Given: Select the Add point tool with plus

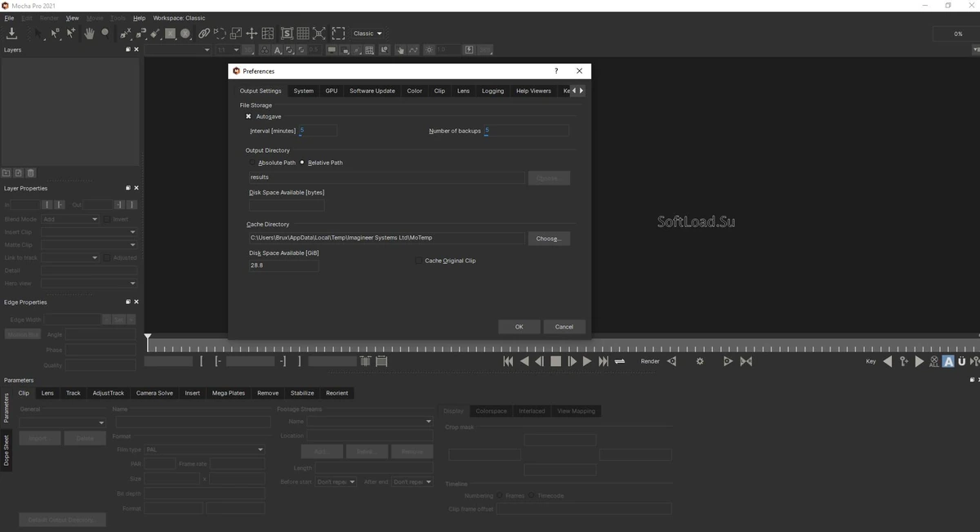Looking at the screenshot, I should [71, 34].
